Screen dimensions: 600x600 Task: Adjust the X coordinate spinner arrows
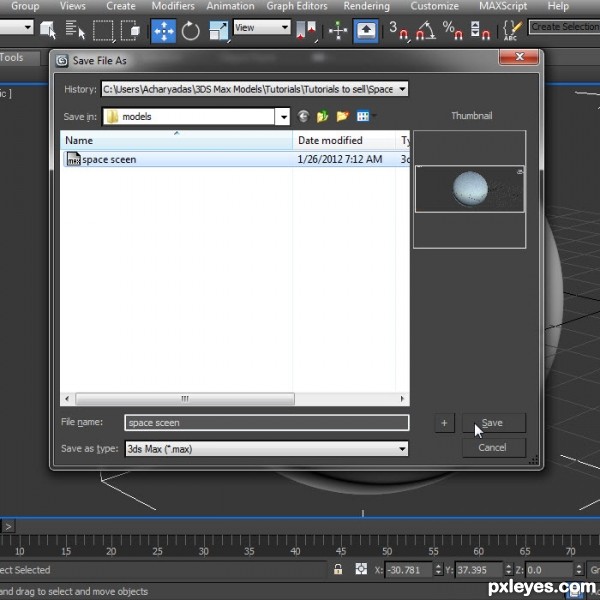point(438,570)
